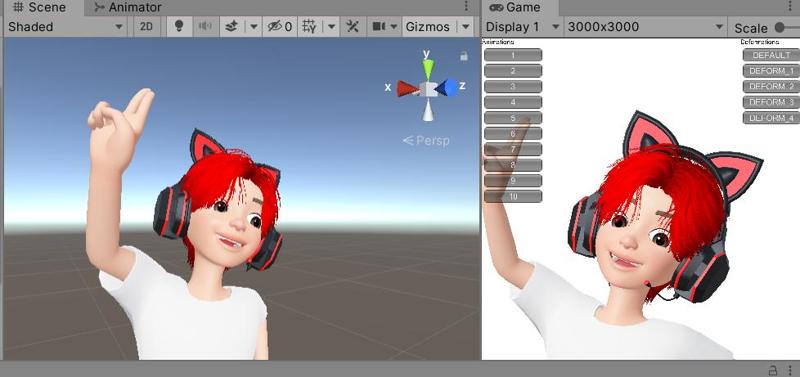800x377 pixels.
Task: Play animation 6 button
Action: [513, 134]
